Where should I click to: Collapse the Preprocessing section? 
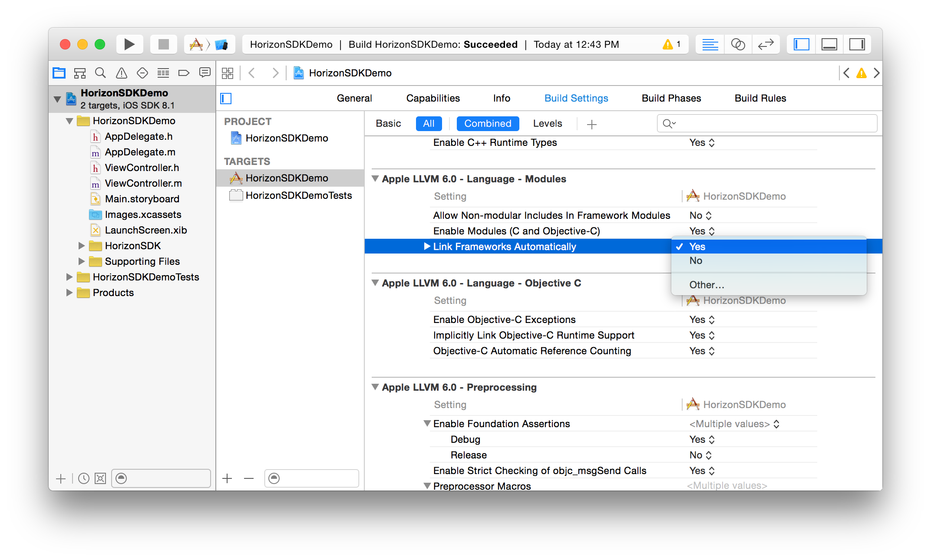375,387
